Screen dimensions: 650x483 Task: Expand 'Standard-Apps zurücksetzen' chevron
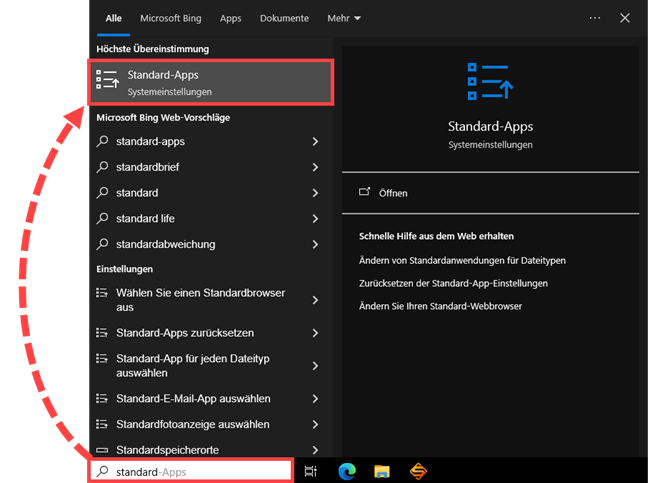[315, 333]
